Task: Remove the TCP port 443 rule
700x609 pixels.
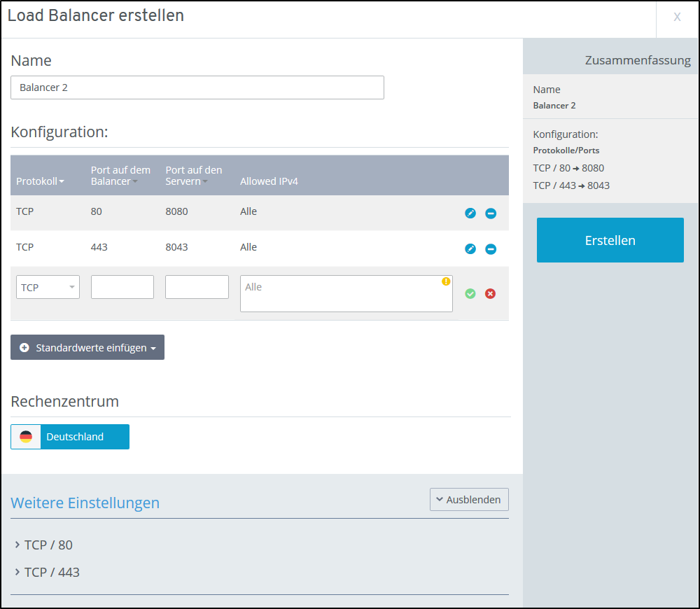Action: [491, 248]
